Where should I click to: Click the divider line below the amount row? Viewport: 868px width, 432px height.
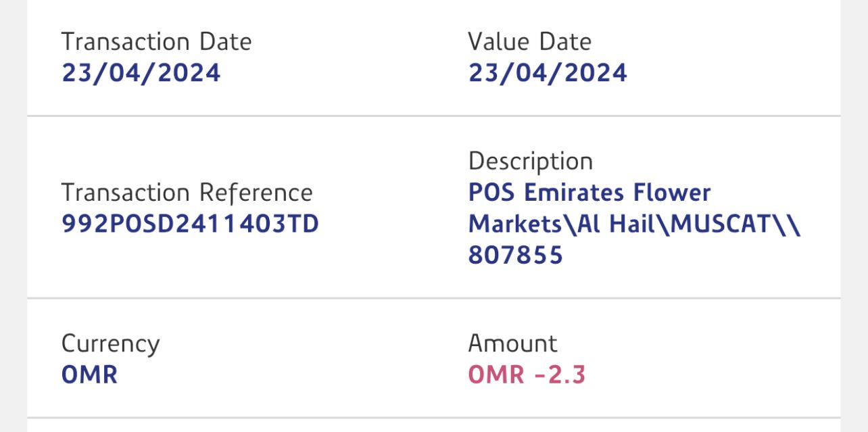tap(433, 418)
